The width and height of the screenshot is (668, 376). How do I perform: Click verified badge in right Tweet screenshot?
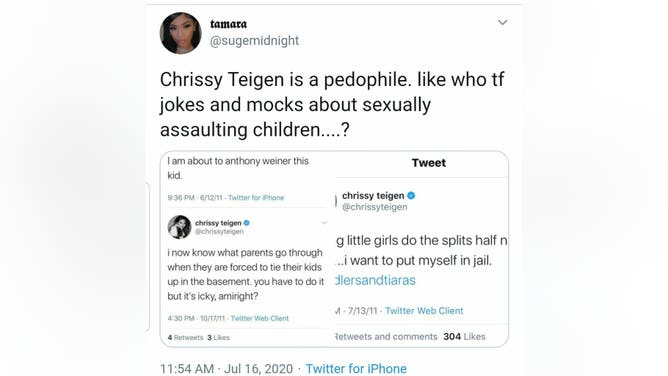coord(411,195)
